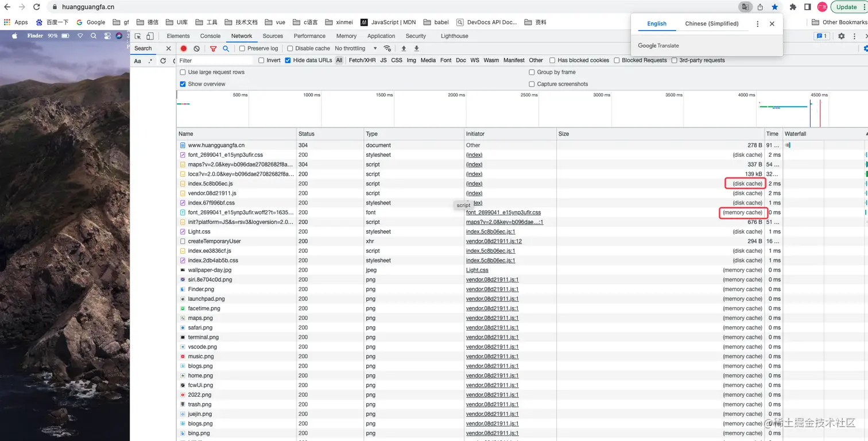The width and height of the screenshot is (868, 441).
Task: Check the Invert filter checkbox
Action: [x=261, y=60]
